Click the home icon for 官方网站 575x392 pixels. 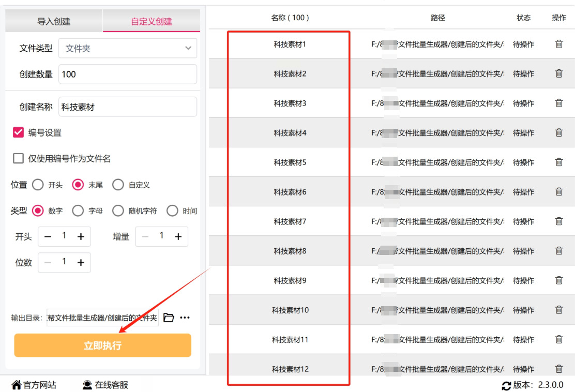click(17, 385)
